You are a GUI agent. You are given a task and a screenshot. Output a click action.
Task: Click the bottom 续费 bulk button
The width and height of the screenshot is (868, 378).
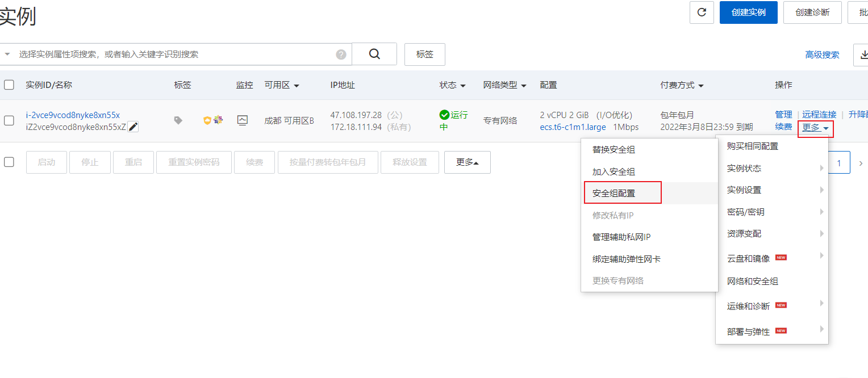coord(254,162)
